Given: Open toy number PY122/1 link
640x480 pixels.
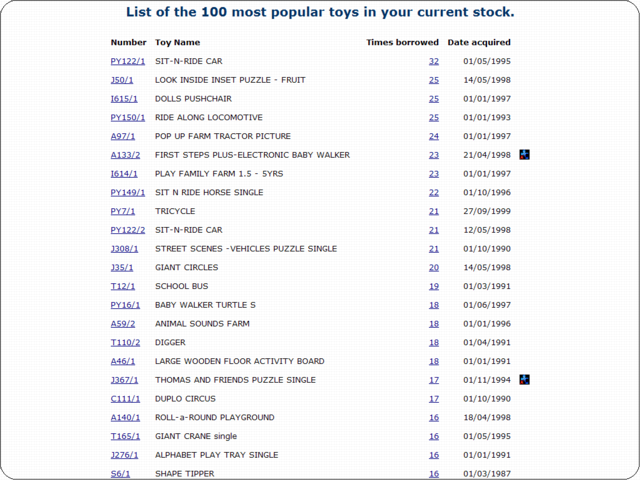Looking at the screenshot, I should [128, 61].
